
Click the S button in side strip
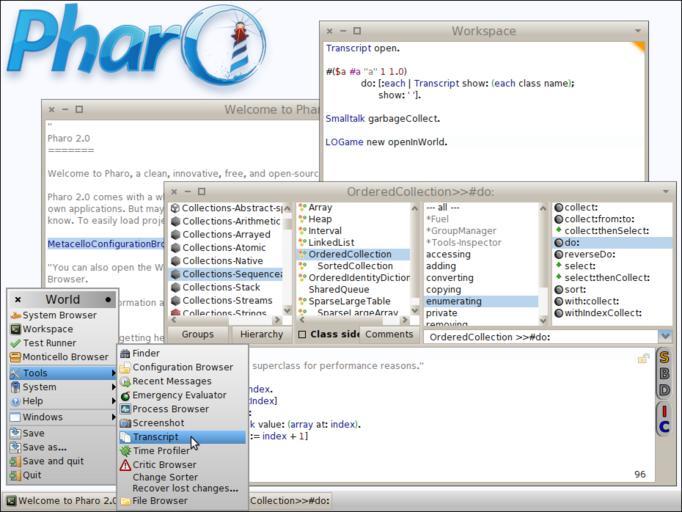tap(664, 358)
